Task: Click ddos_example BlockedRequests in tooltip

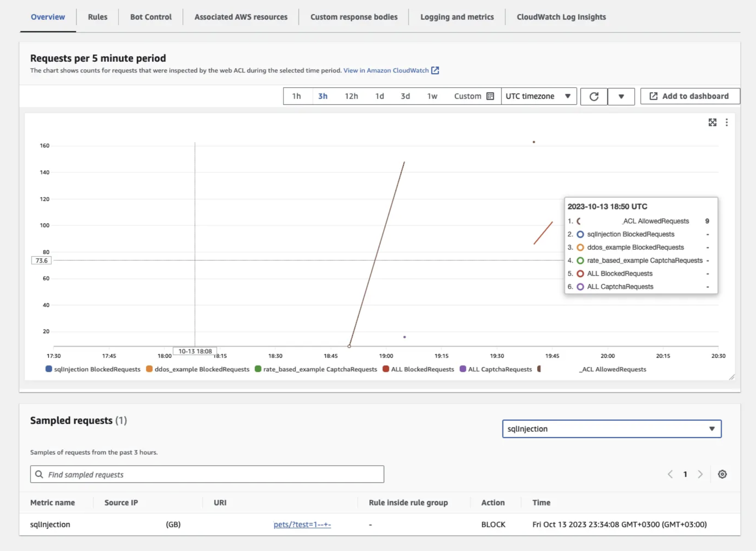Action: pos(635,247)
